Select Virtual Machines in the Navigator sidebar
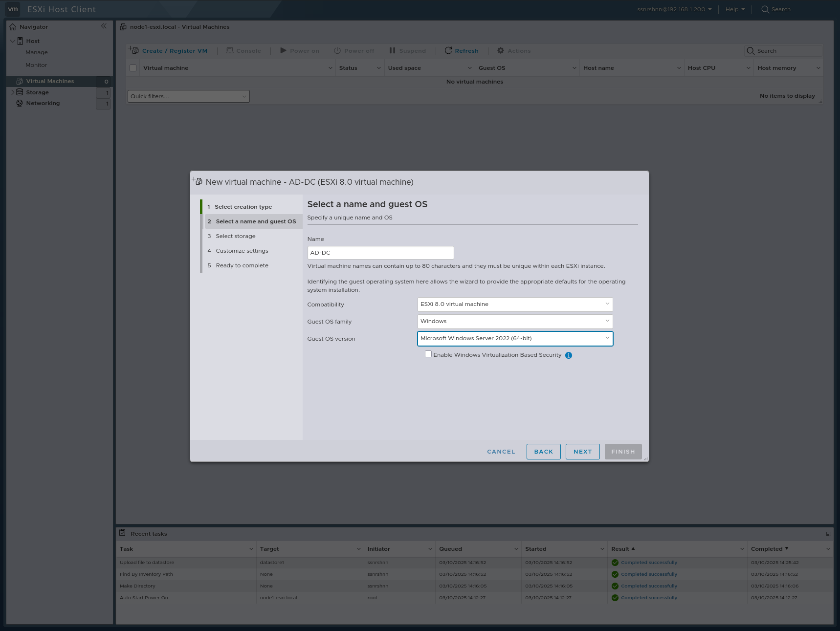Image resolution: width=840 pixels, height=631 pixels. click(50, 81)
